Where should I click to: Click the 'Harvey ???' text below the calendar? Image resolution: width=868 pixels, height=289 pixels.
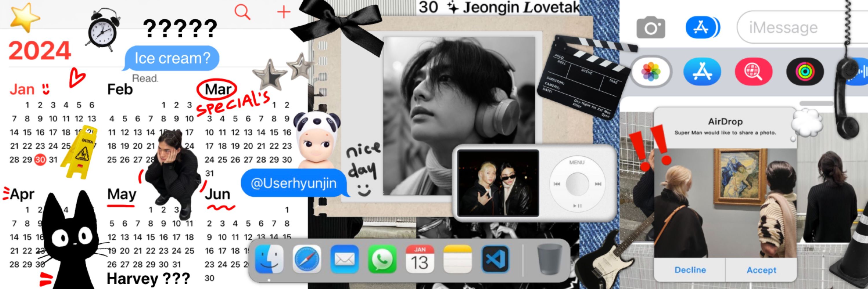tap(148, 279)
